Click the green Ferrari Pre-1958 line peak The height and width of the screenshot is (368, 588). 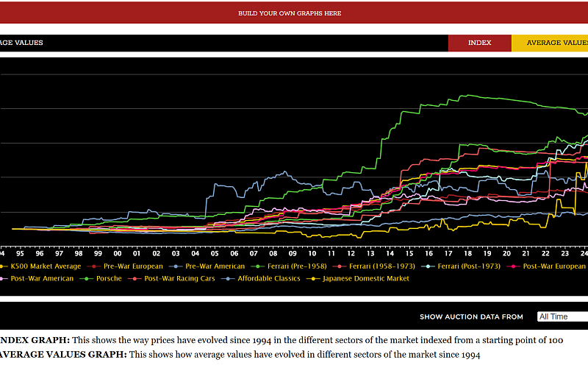coord(463,95)
